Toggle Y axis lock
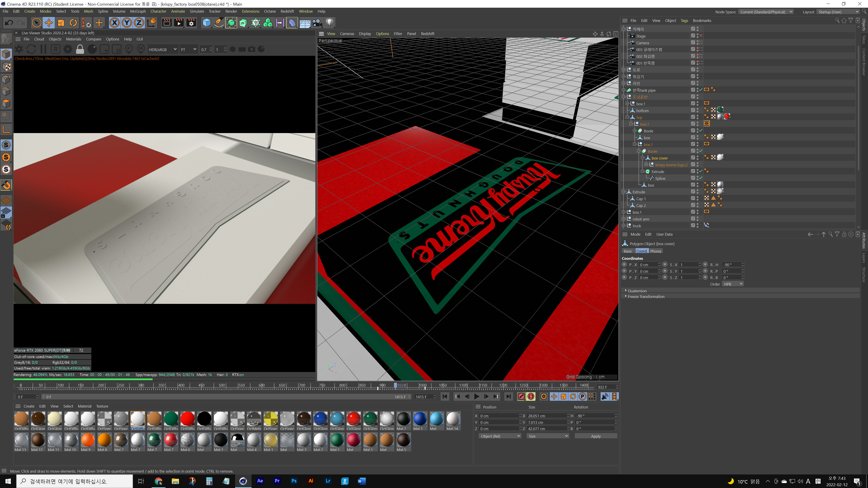The height and width of the screenshot is (488, 868). (x=127, y=23)
